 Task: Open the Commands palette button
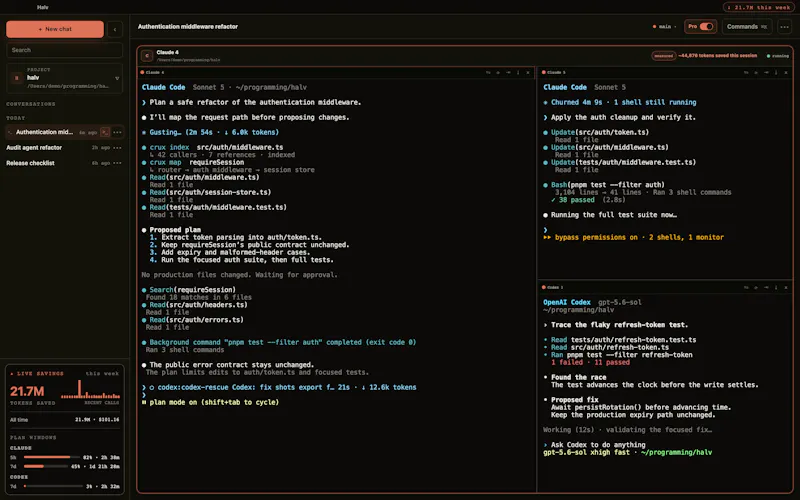click(x=746, y=27)
